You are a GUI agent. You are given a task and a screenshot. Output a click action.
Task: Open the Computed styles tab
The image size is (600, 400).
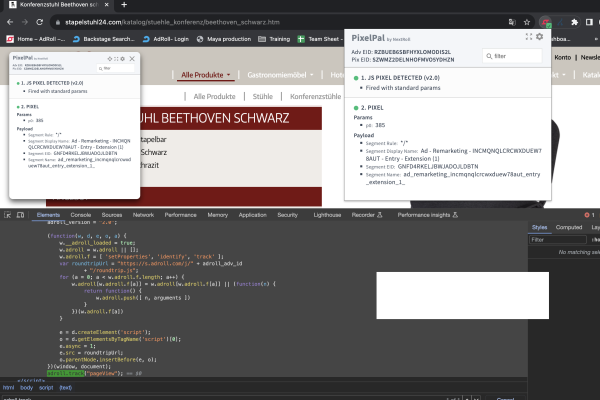tap(569, 227)
